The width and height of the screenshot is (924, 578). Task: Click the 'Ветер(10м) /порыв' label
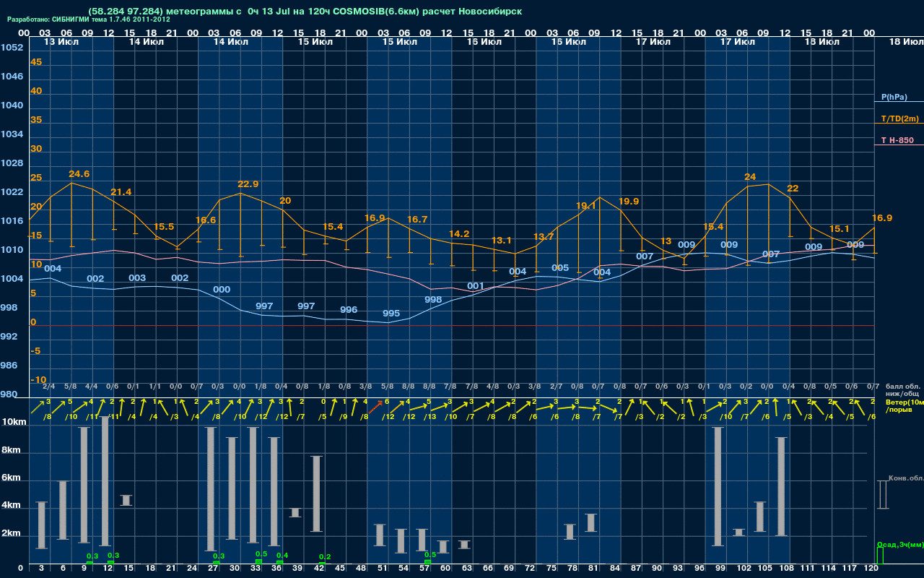904,405
